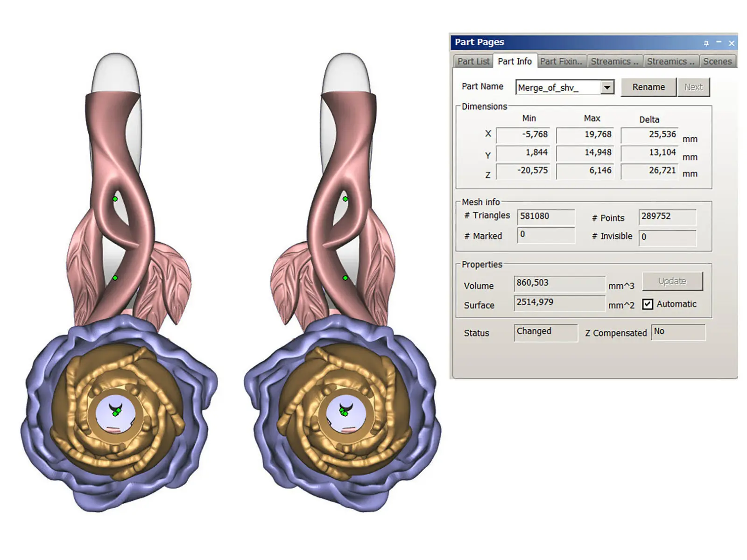
Task: Switch to the Part List tab
Action: pyautogui.click(x=473, y=62)
